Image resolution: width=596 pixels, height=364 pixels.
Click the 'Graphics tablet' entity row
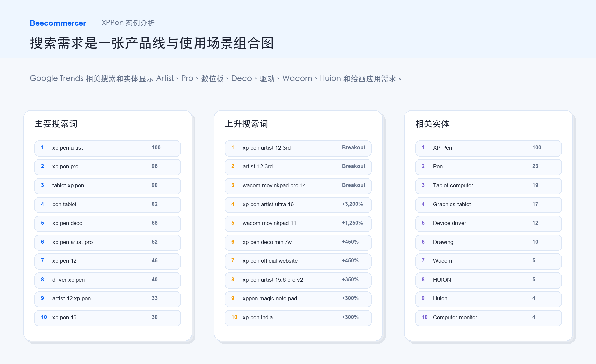click(x=488, y=205)
